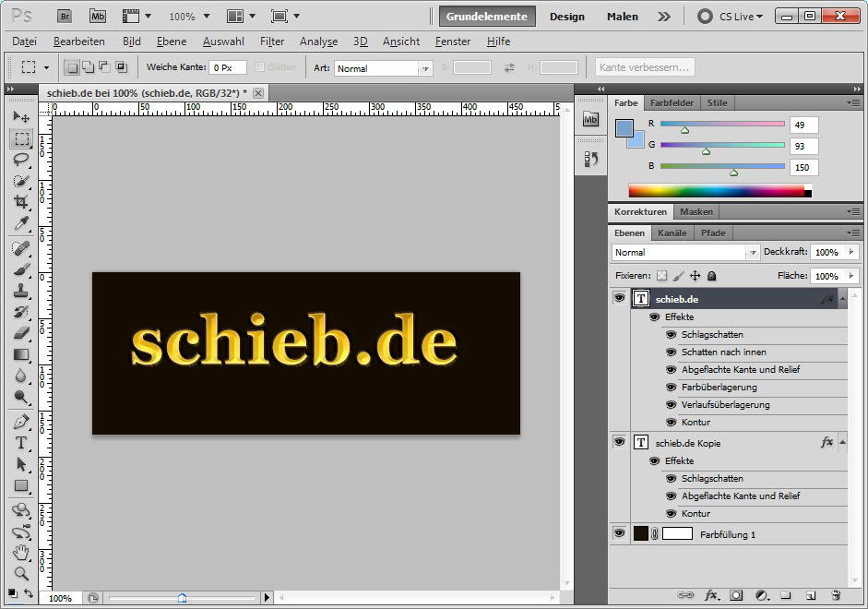Select the Eraser tool

point(21,333)
